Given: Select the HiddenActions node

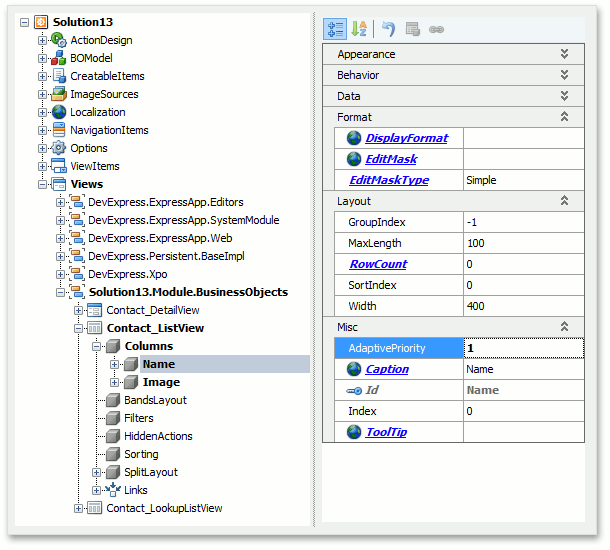Looking at the screenshot, I should point(158,436).
